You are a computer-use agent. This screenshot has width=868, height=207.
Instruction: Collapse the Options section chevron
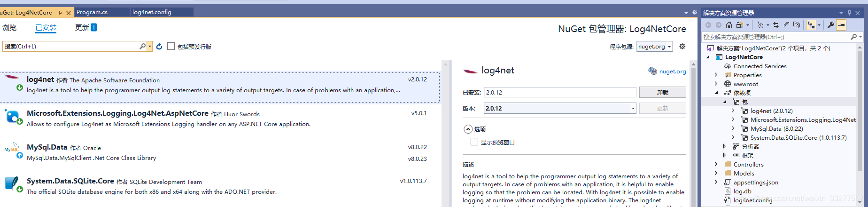(x=468, y=129)
